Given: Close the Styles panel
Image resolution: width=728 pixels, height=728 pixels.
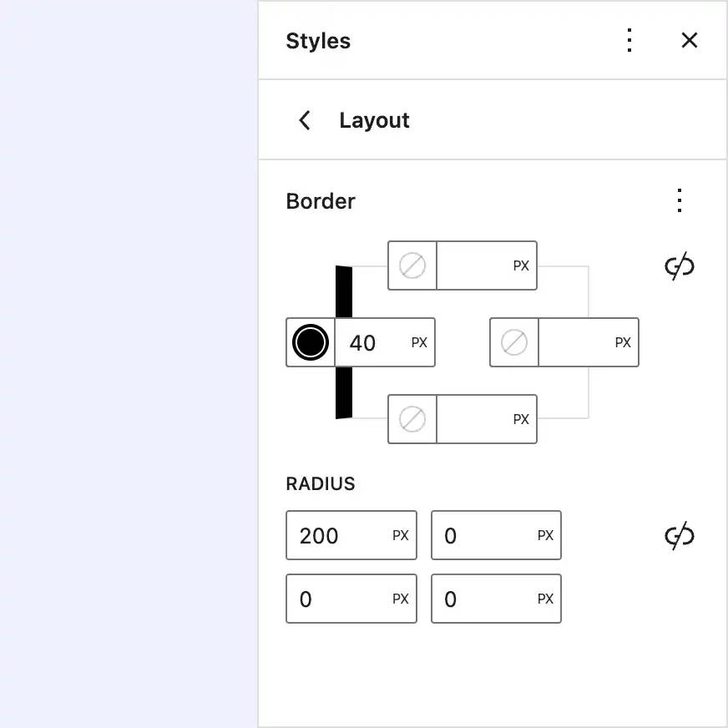Looking at the screenshot, I should pos(689,40).
